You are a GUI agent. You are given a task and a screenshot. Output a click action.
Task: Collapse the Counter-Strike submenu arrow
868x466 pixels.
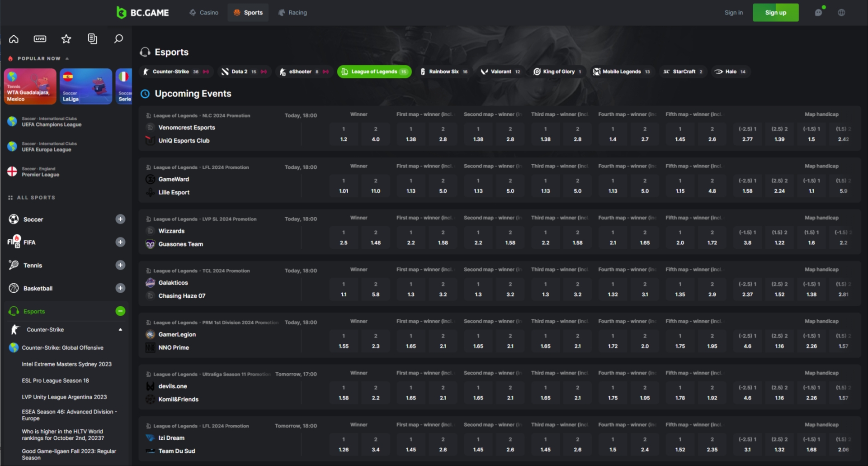120,330
